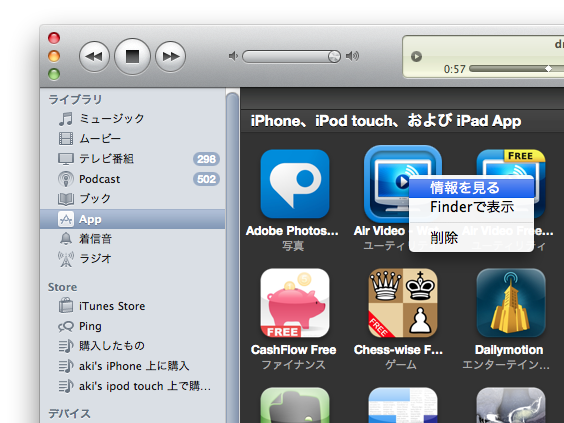
Task: Select the Adobe Photoshop app icon
Action: pyautogui.click(x=295, y=184)
